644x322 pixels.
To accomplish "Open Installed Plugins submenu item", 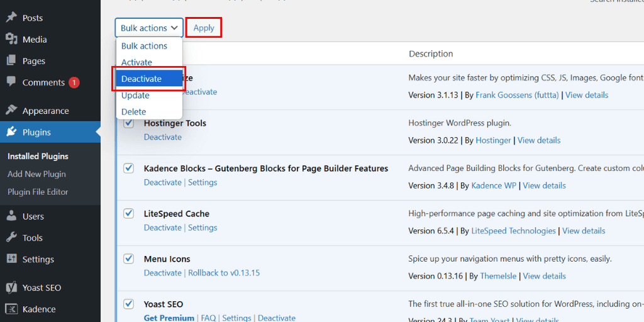I will pyautogui.click(x=38, y=157).
